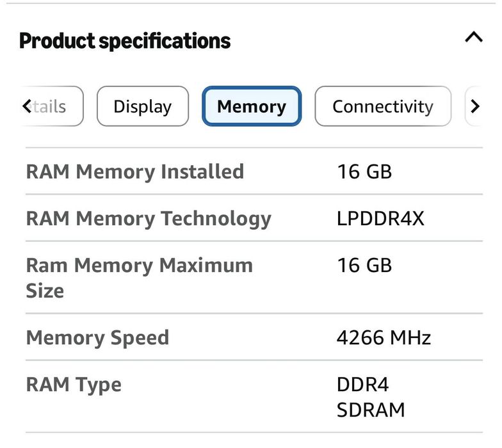Switch to the Display tab

143,106
